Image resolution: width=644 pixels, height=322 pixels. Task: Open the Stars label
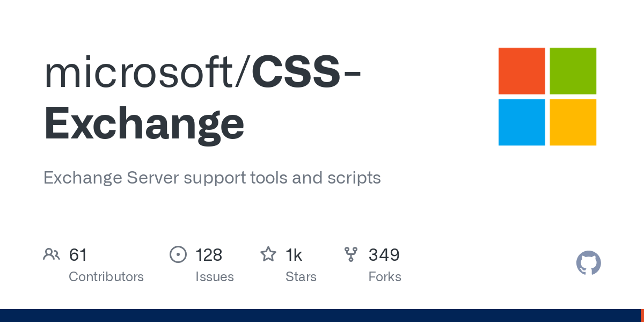[301, 277]
